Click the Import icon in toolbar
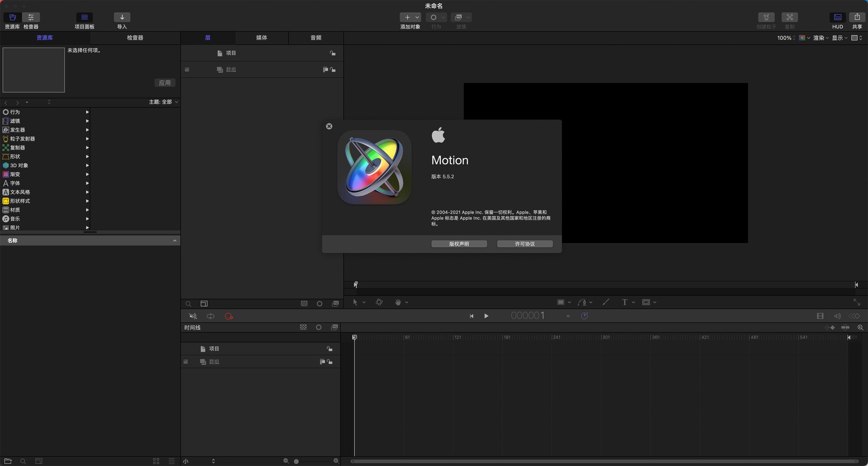The width and height of the screenshot is (868, 466). pos(122,17)
